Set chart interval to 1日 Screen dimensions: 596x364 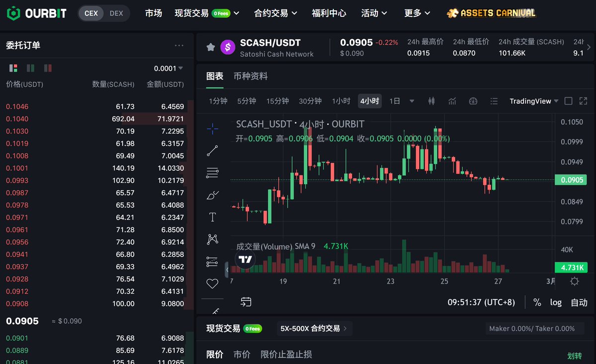394,101
